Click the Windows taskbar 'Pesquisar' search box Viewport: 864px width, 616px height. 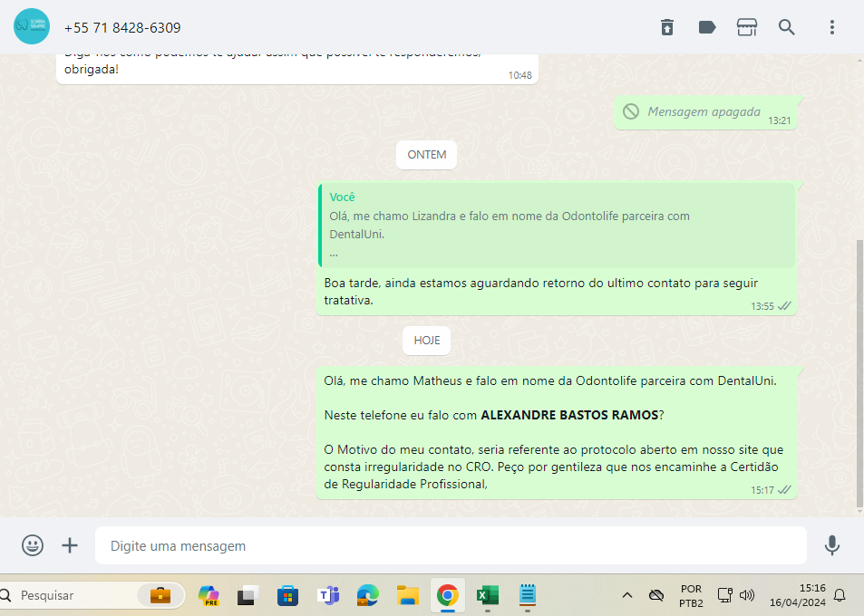pos(91,595)
